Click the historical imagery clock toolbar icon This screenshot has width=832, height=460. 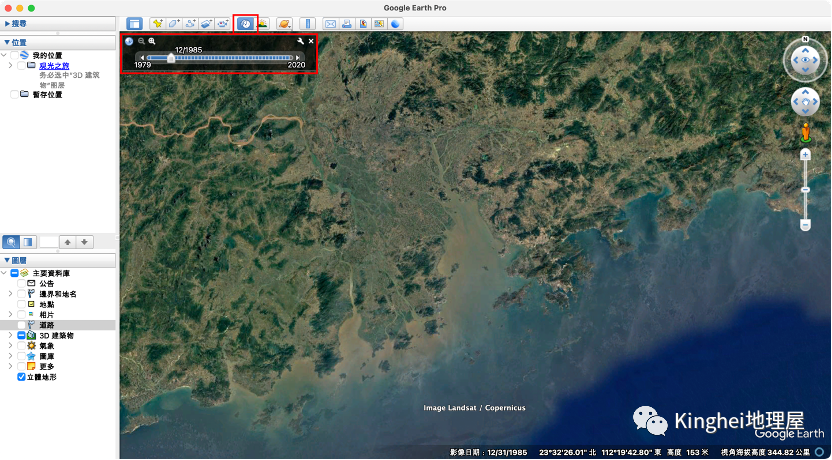(245, 23)
